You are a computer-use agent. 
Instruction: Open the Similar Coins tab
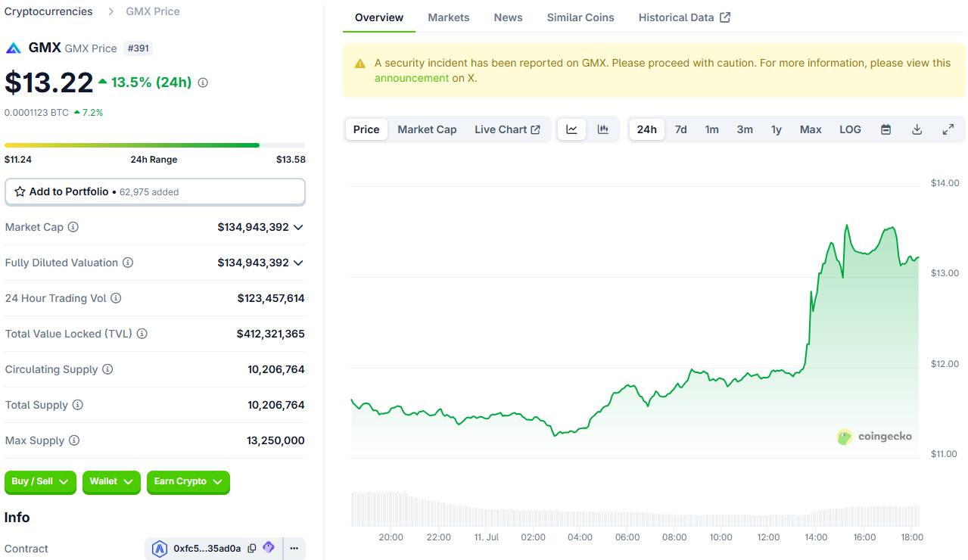point(580,17)
